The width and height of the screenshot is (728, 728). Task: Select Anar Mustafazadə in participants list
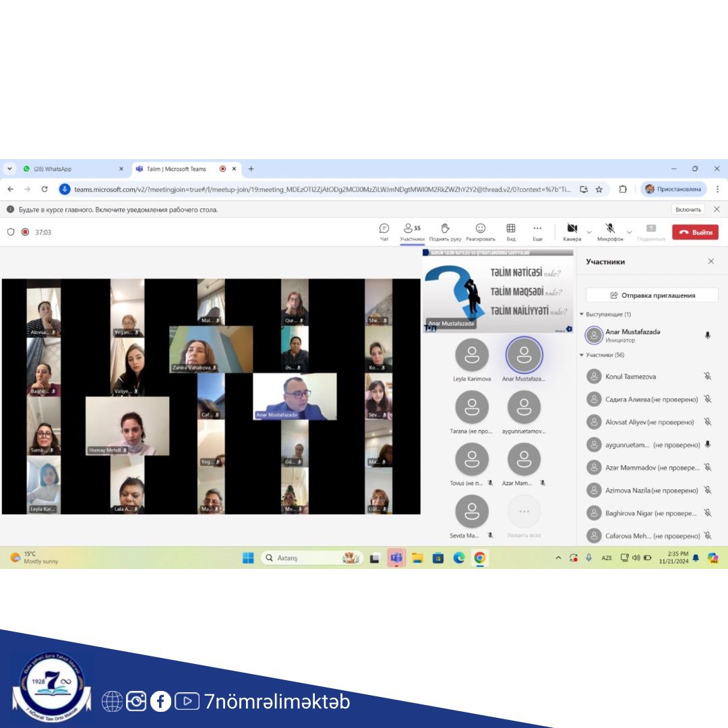click(x=648, y=335)
